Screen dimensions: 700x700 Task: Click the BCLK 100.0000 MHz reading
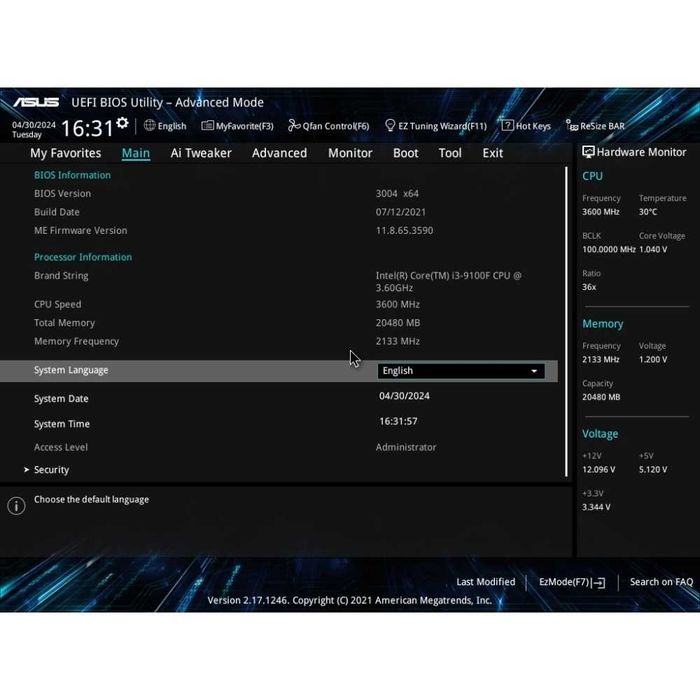[608, 249]
